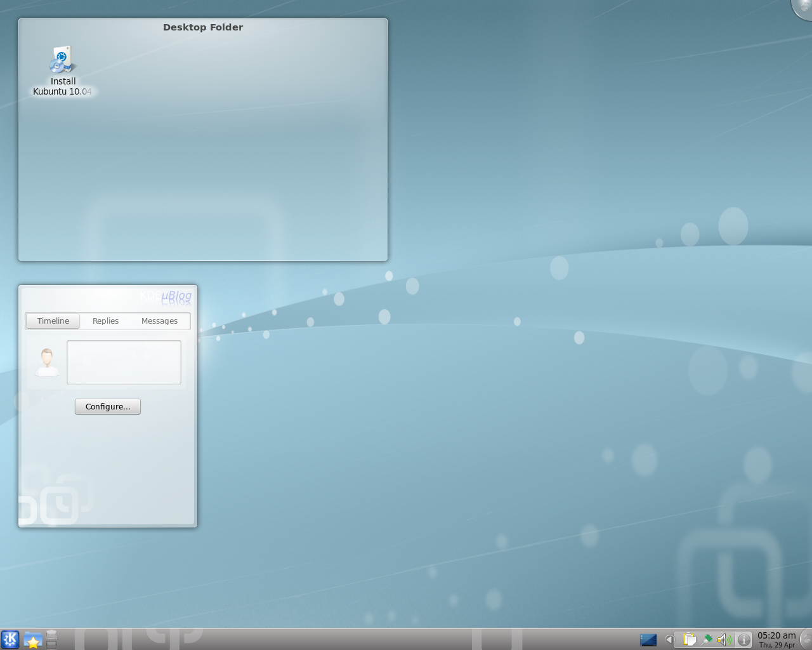The image size is (812, 650).
Task: Select the Install Kubuntu 10.04 icon
Action: coord(63,70)
